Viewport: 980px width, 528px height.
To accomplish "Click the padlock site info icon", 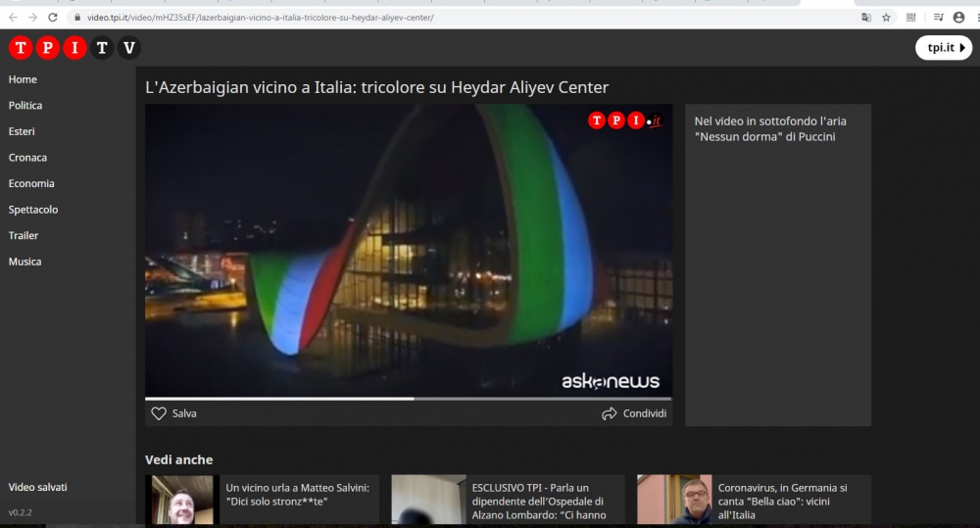I will pos(76,18).
